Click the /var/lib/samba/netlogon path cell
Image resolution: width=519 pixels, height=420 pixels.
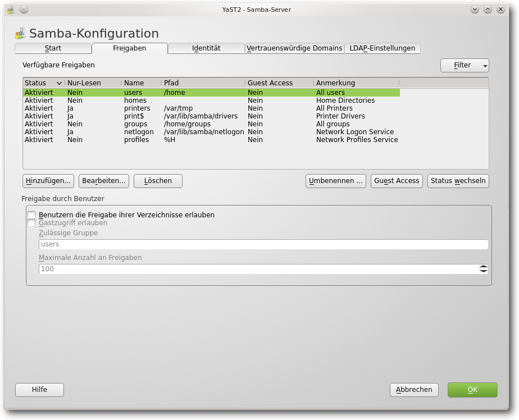[x=204, y=132]
